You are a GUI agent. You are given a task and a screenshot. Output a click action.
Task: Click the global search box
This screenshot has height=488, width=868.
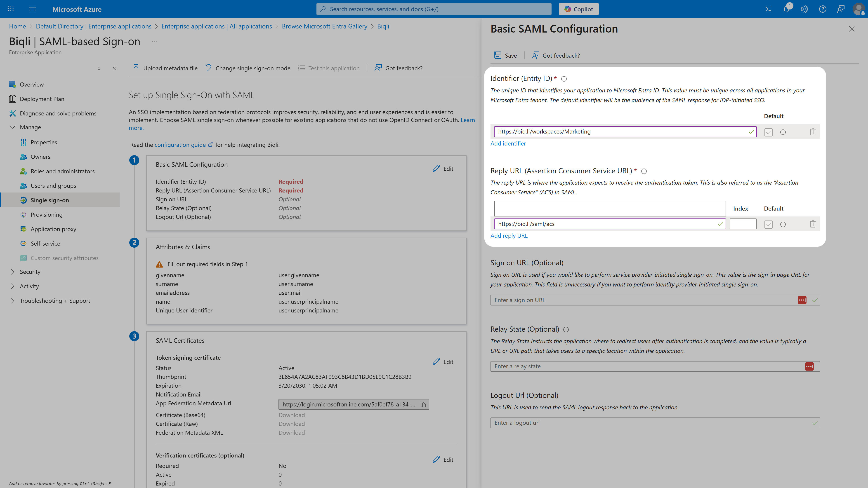pyautogui.click(x=434, y=9)
